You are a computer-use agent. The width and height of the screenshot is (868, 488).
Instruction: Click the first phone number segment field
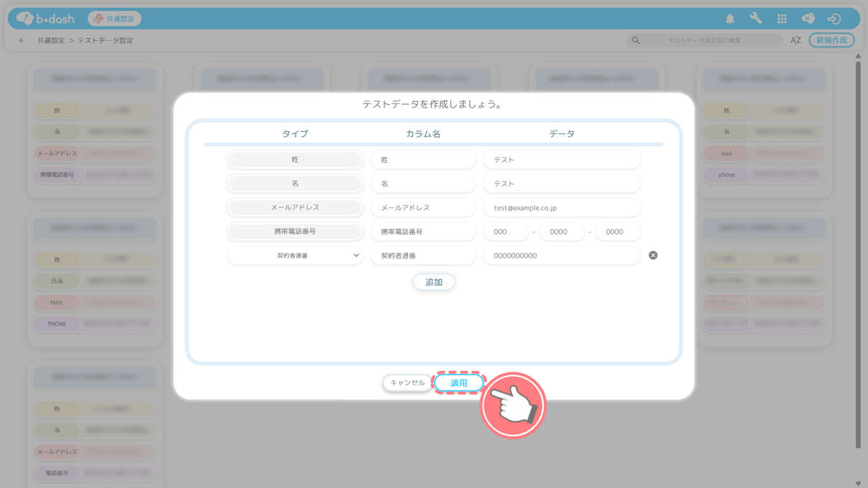[x=505, y=232]
